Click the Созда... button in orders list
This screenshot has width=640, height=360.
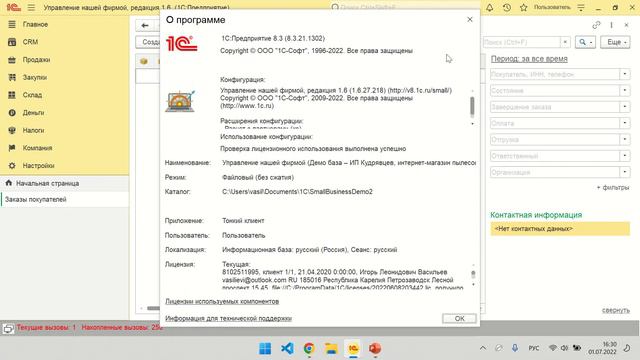(x=149, y=42)
